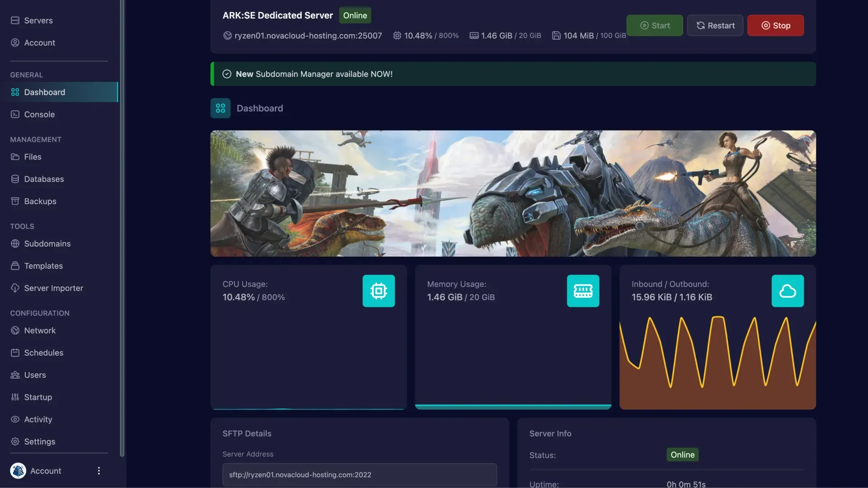Open the Network label in sidebar
Screen dimensions: 868x488
pyautogui.click(x=40, y=330)
